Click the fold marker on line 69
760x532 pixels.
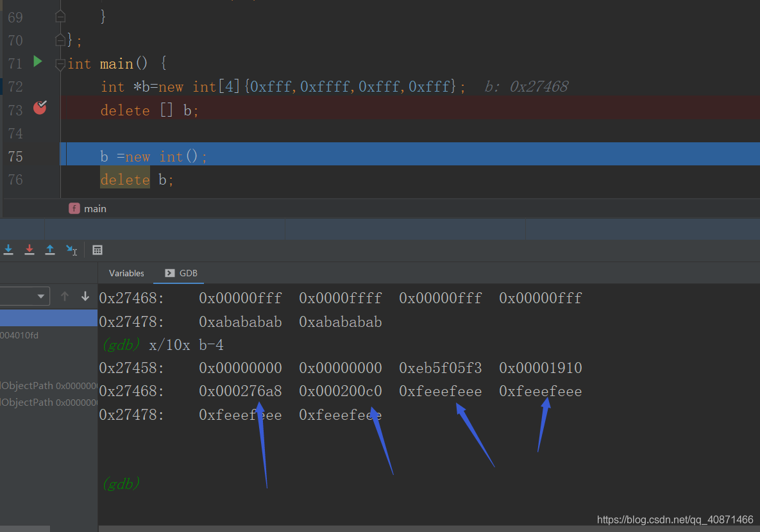coord(60,17)
